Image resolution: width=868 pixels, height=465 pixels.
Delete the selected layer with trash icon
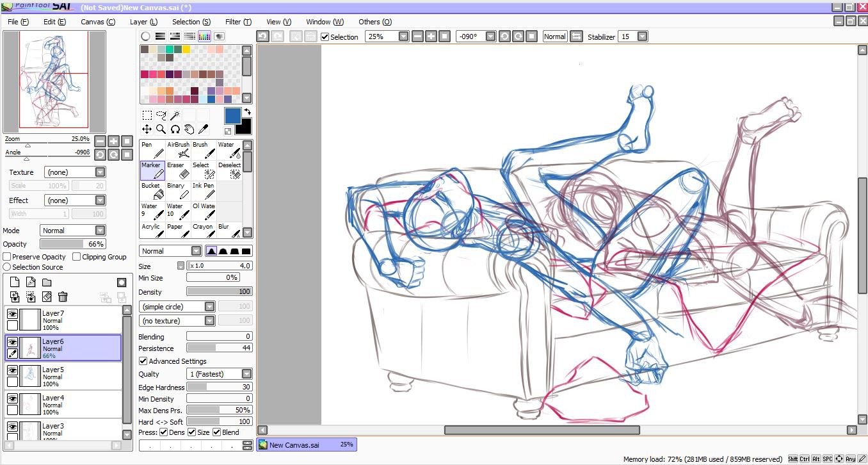63,297
